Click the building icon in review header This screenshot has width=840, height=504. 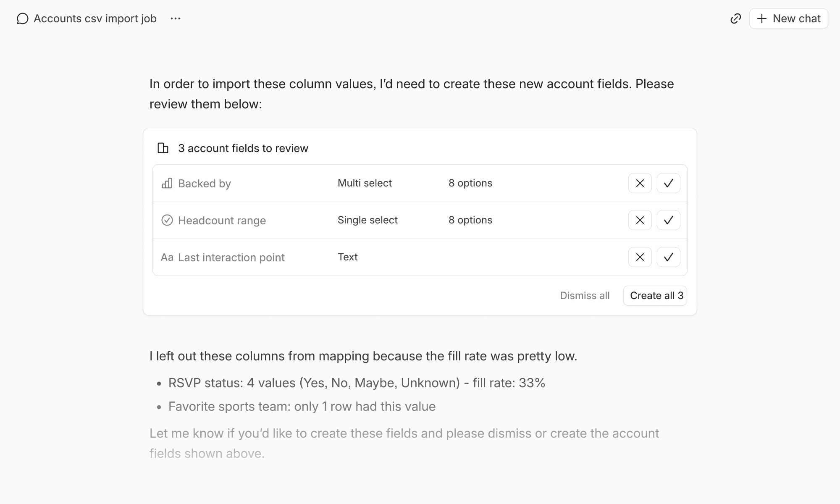click(x=163, y=148)
